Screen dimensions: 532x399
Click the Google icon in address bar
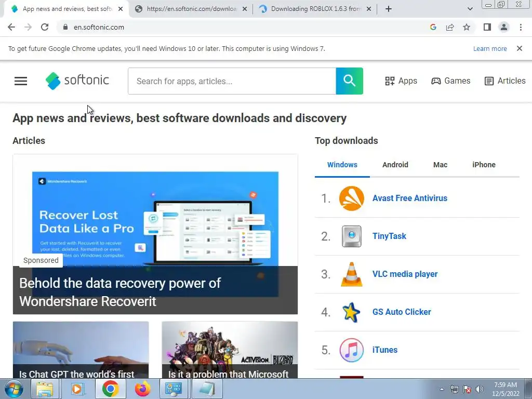(433, 27)
